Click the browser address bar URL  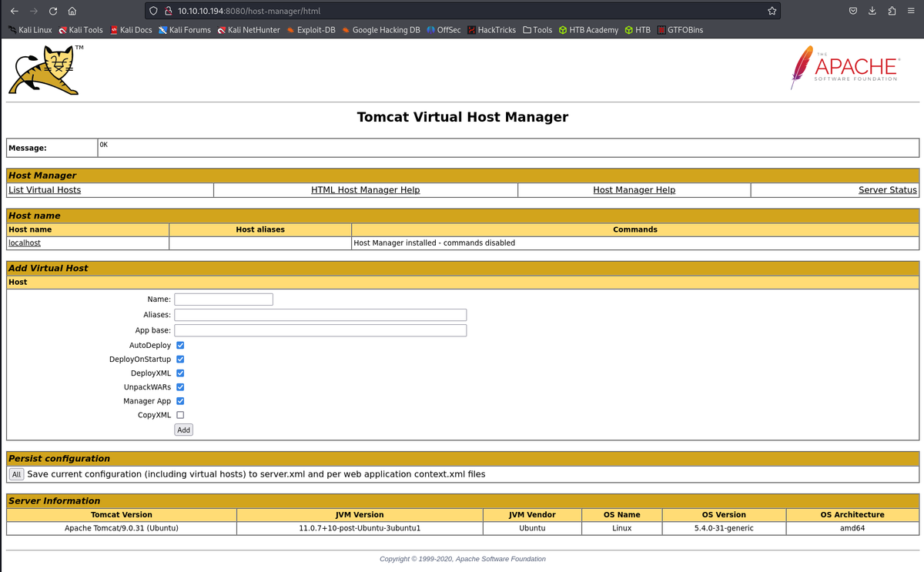coord(249,11)
